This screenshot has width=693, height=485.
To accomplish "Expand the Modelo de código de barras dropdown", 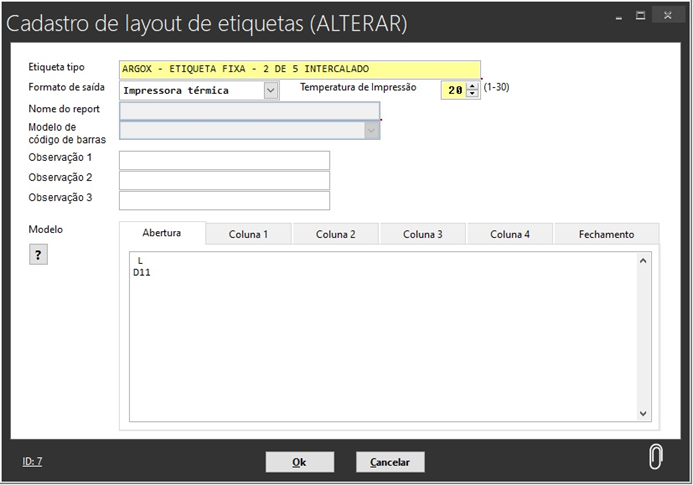I will pos(371,130).
